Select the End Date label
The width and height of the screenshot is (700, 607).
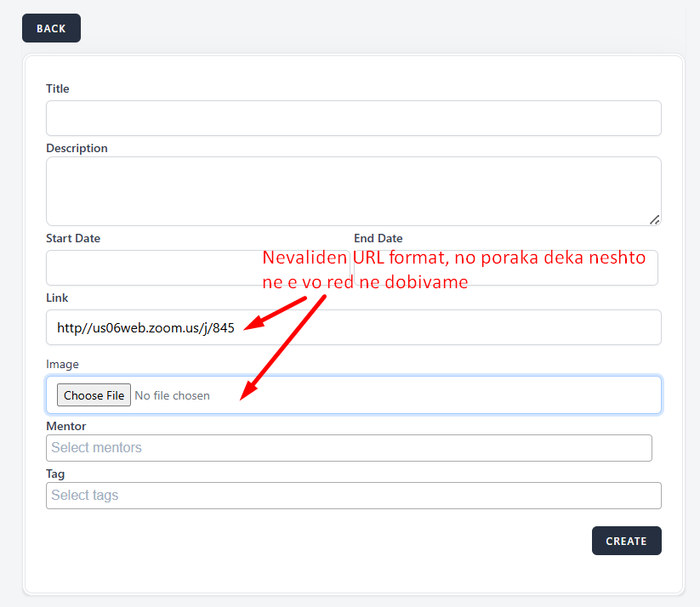(x=378, y=238)
